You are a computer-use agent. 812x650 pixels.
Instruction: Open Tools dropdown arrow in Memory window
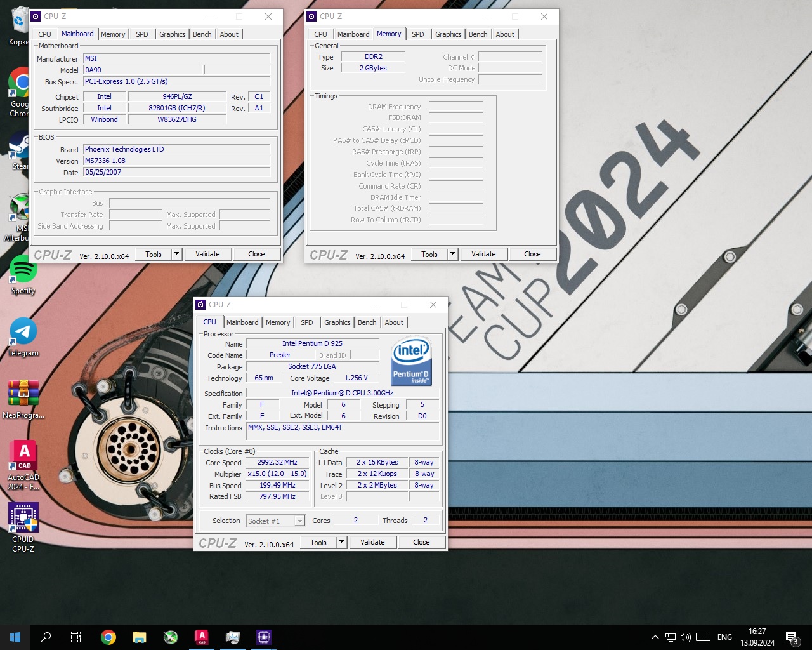[453, 254]
